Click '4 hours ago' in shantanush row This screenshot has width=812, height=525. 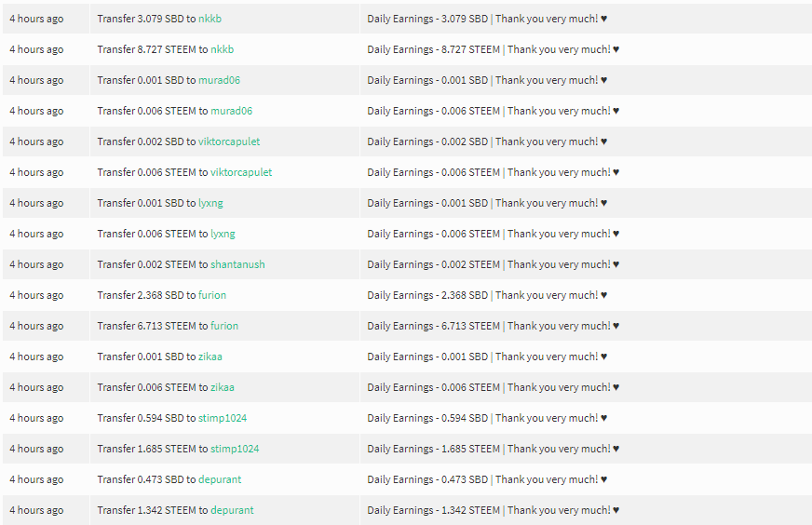36,265
